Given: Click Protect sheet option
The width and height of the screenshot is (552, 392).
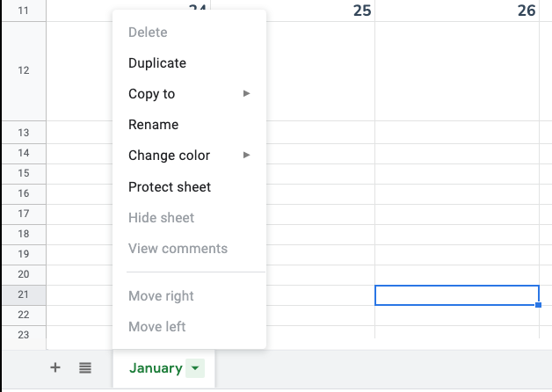Looking at the screenshot, I should (170, 187).
